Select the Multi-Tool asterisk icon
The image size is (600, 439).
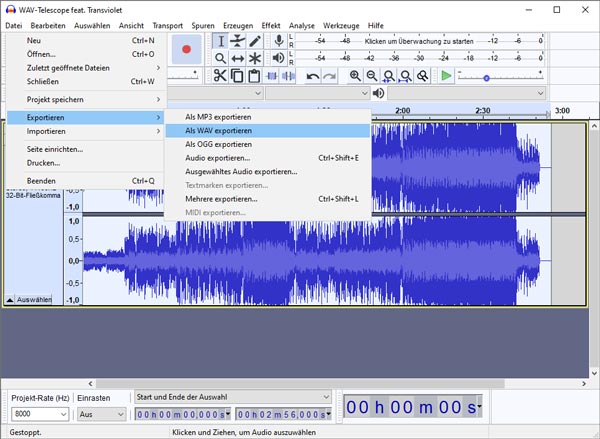(x=255, y=58)
